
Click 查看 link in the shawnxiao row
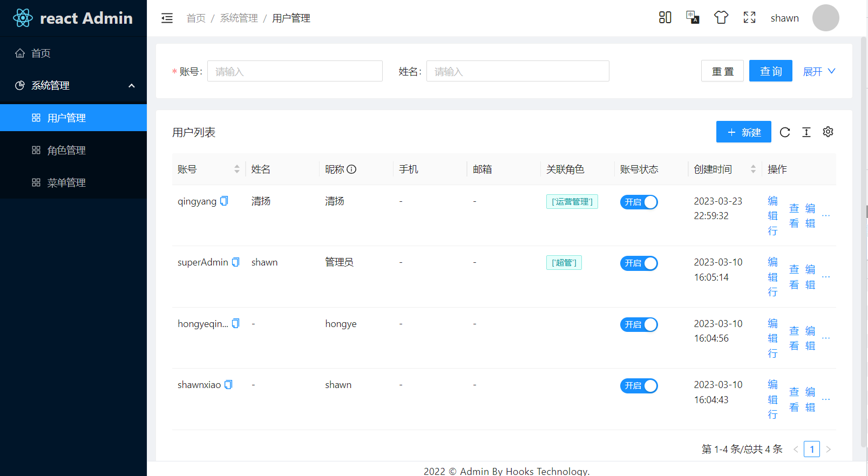(794, 399)
